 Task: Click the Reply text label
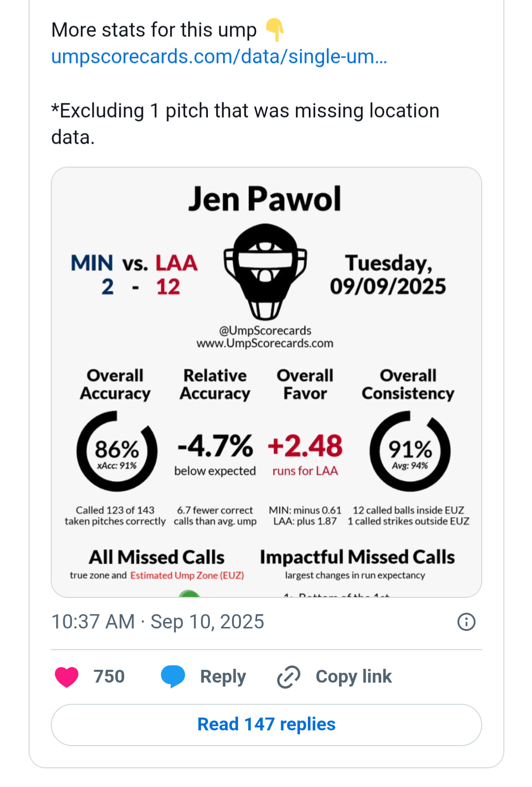[223, 677]
